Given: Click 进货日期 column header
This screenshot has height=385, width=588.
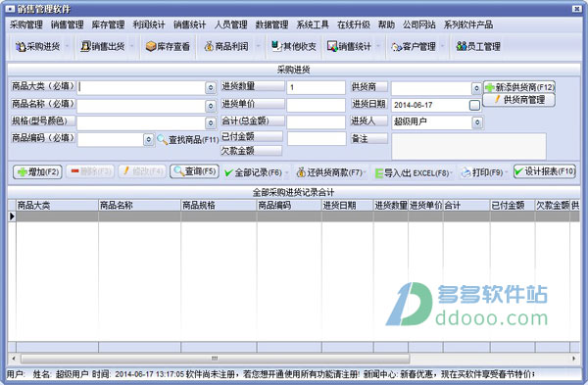Looking at the screenshot, I should click(347, 206).
